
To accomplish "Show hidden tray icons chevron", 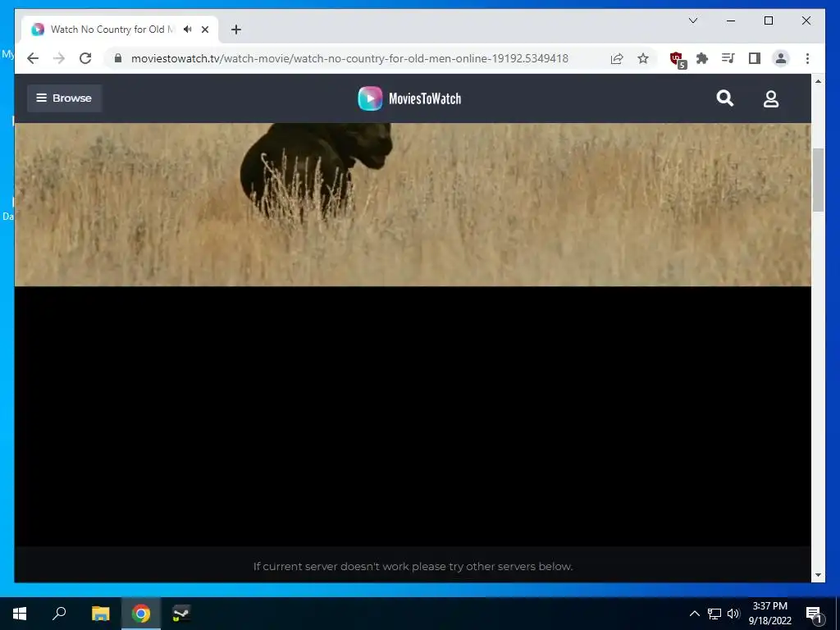I will [694, 614].
